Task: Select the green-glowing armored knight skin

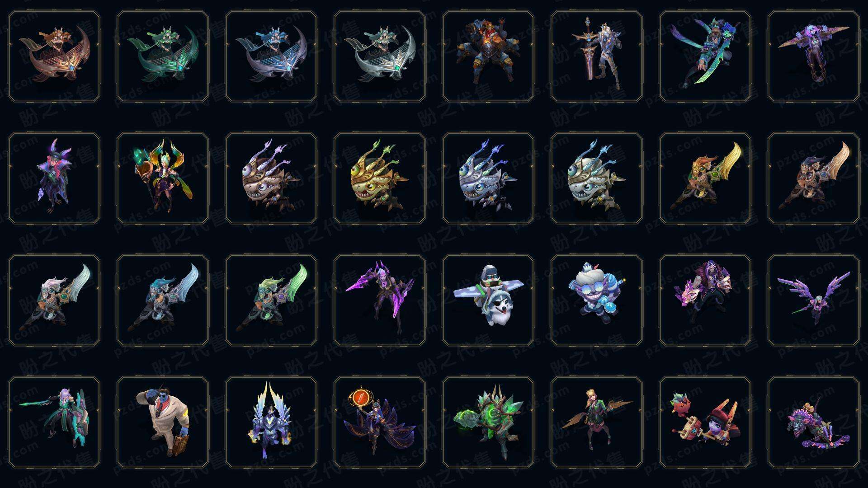Action: 488,422
